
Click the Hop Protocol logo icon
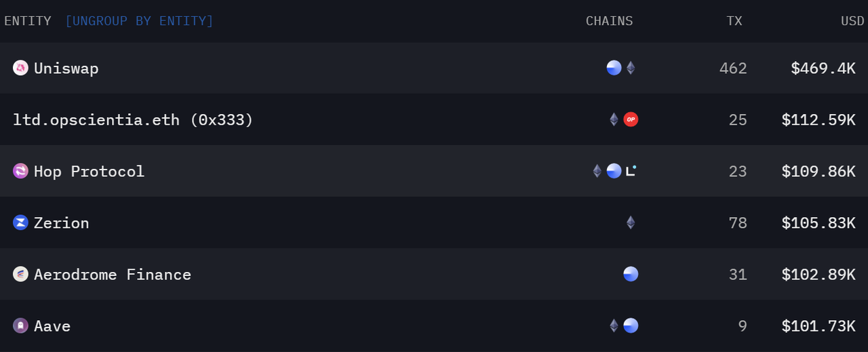pyautogui.click(x=20, y=171)
